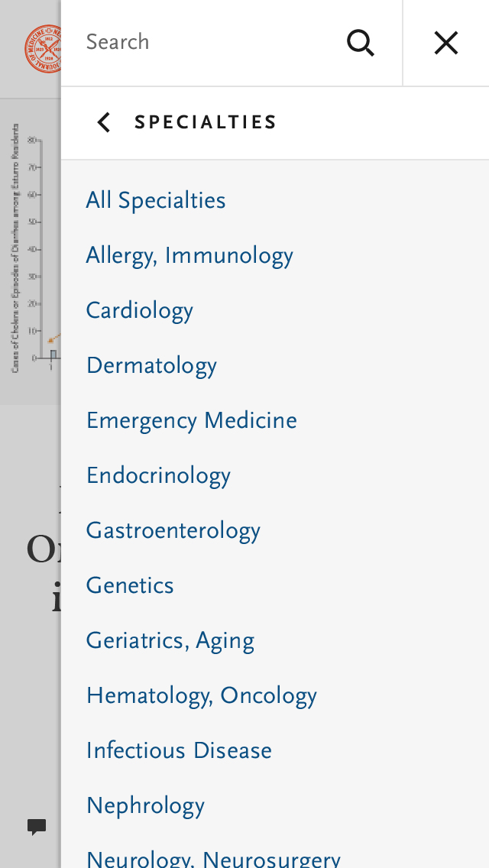Image resolution: width=489 pixels, height=868 pixels.
Task: Go to Gastroenterology specialty
Action: (x=173, y=530)
